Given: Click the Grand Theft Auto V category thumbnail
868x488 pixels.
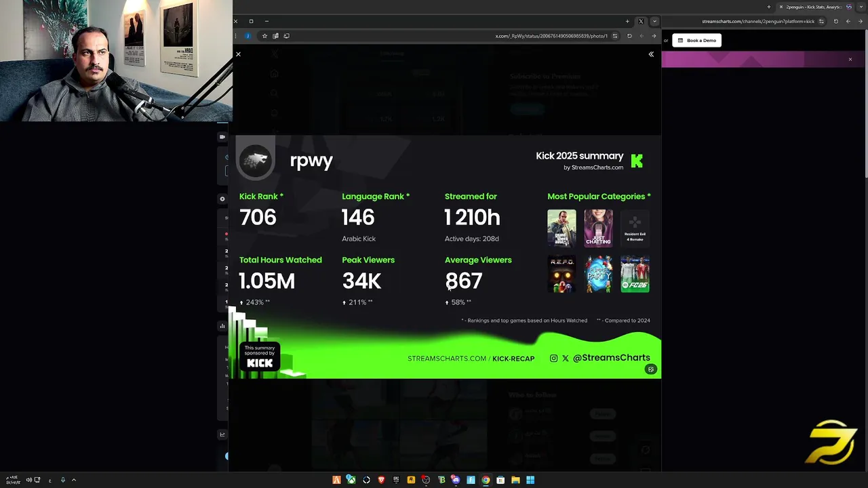Looking at the screenshot, I should click(x=561, y=228).
